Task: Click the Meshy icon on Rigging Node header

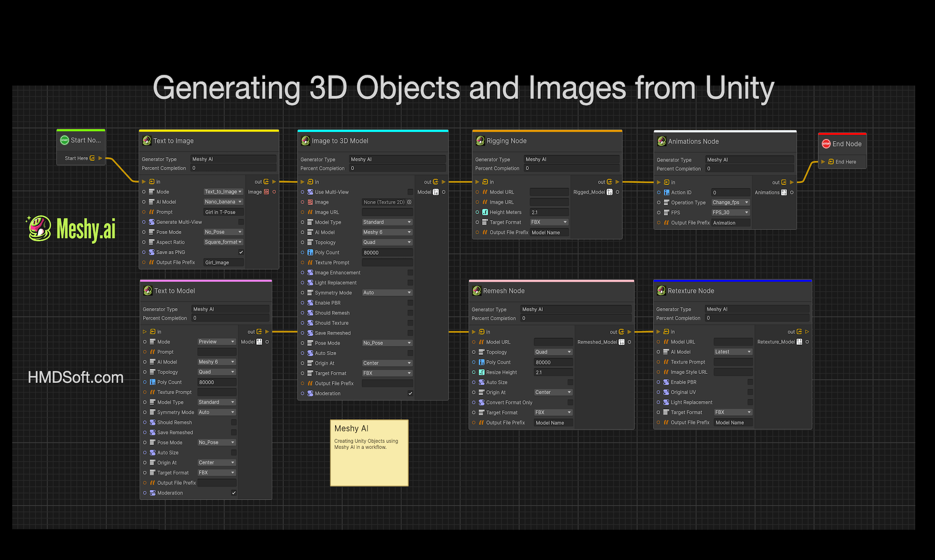Action: point(480,141)
